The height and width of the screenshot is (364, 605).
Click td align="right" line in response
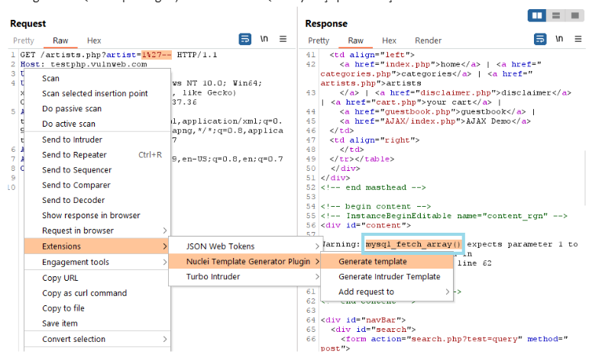pyautogui.click(x=374, y=140)
